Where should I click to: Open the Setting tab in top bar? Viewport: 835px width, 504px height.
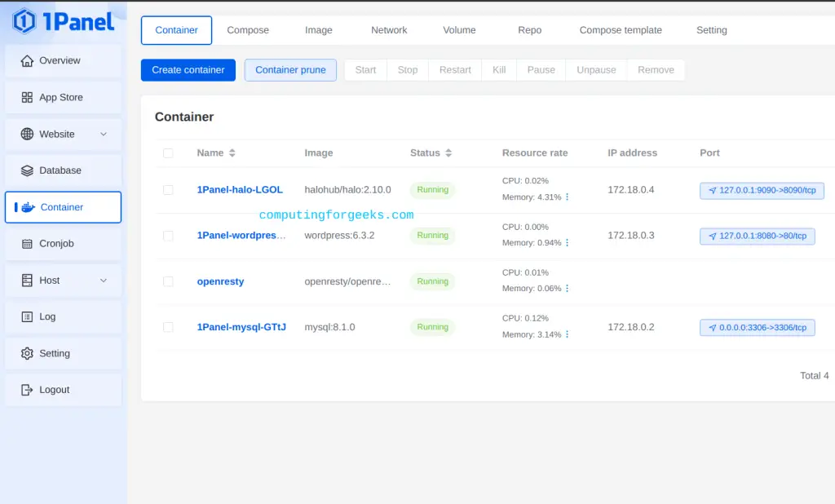(x=711, y=30)
